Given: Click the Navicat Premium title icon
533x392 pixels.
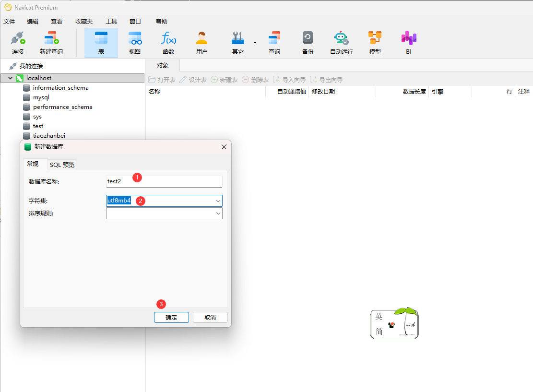Looking at the screenshot, I should click(8, 7).
